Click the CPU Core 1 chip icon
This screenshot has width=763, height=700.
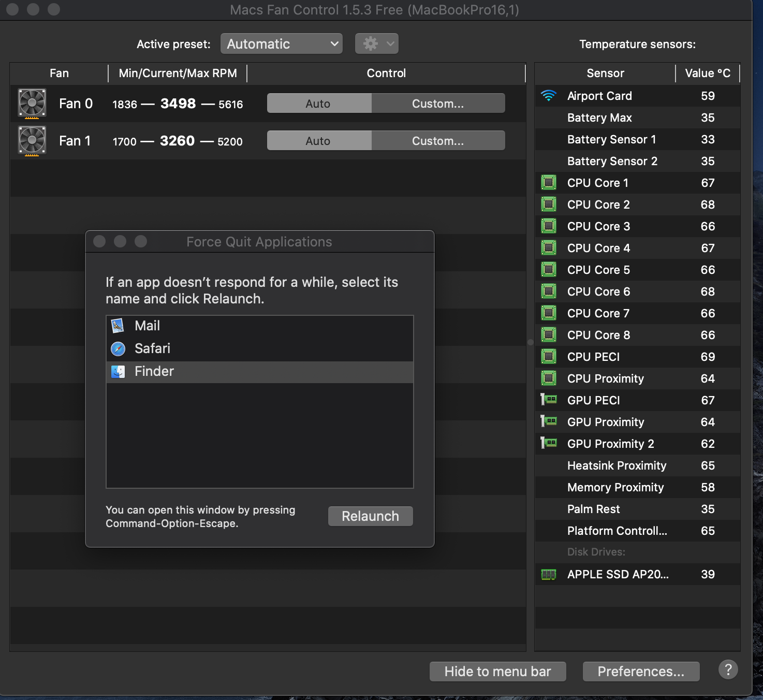549,183
